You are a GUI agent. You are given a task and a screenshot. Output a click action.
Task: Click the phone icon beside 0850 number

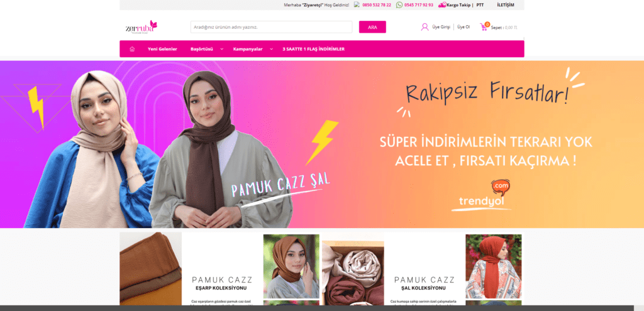pos(357,5)
